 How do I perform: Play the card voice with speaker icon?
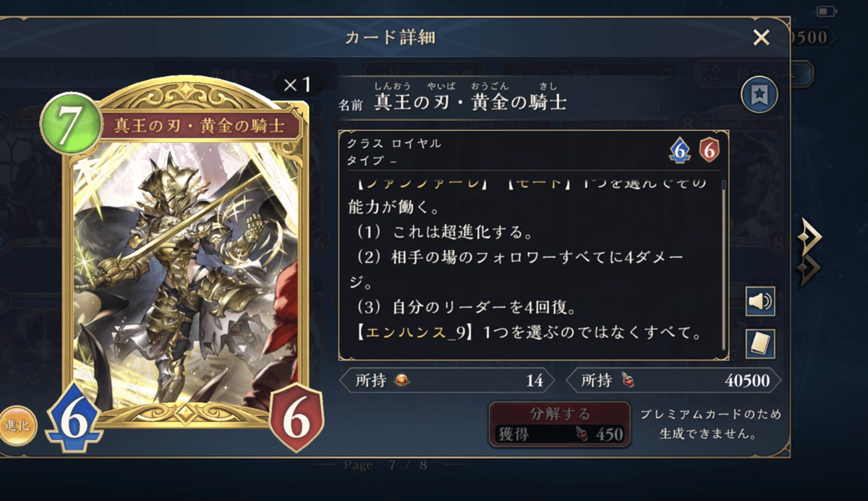(x=760, y=301)
